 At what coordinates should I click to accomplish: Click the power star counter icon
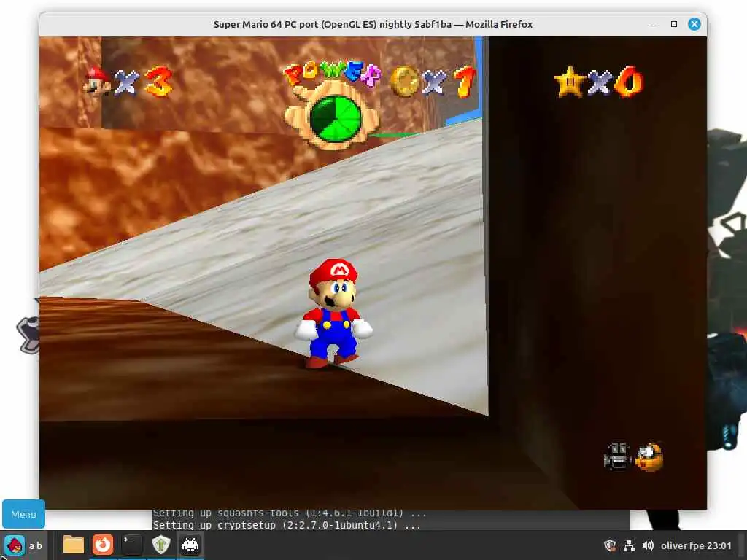tap(570, 82)
